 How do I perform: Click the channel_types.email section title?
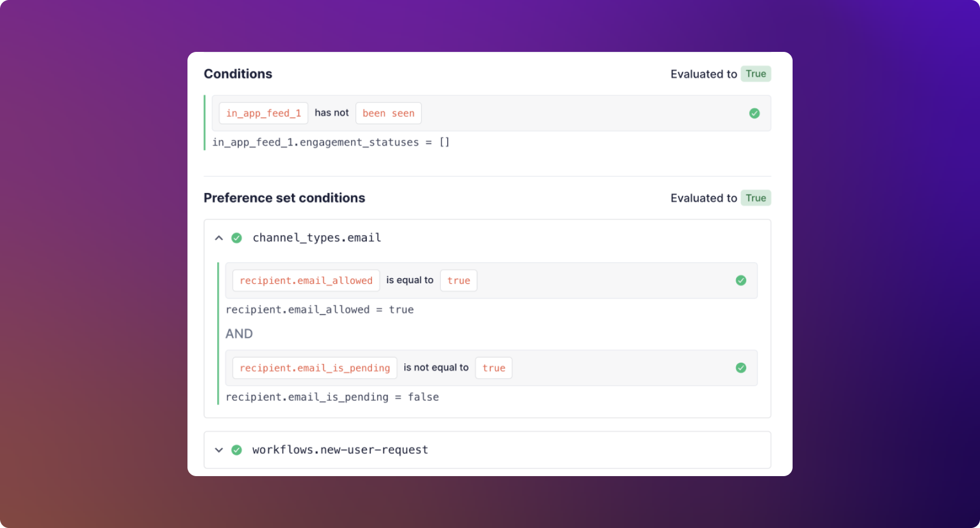coord(317,238)
